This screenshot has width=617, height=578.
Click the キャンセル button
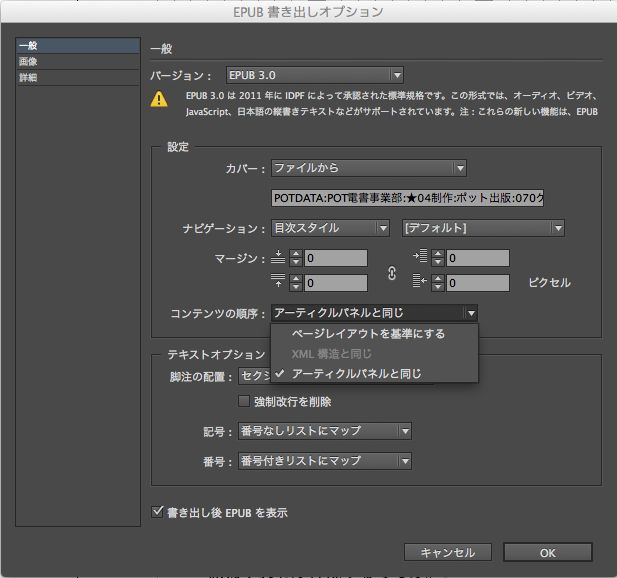(x=447, y=552)
